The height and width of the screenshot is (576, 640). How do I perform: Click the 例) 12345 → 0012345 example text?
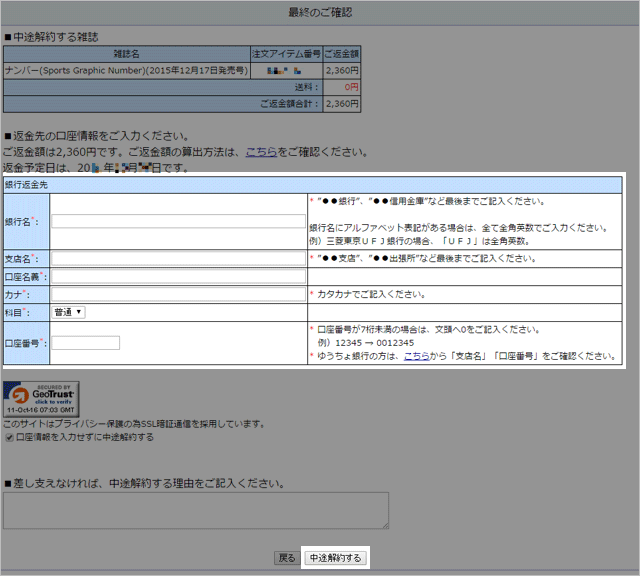(x=366, y=343)
